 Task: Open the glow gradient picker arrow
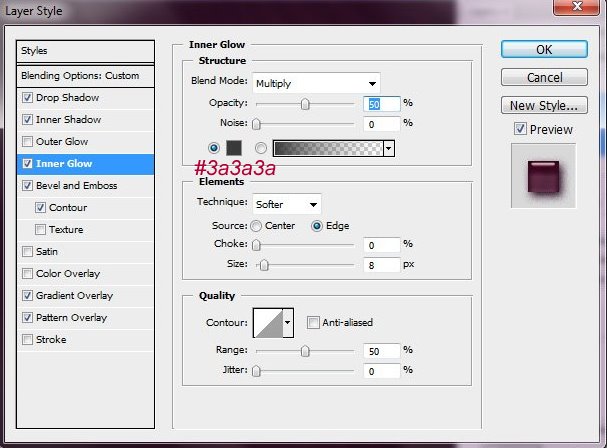point(388,148)
